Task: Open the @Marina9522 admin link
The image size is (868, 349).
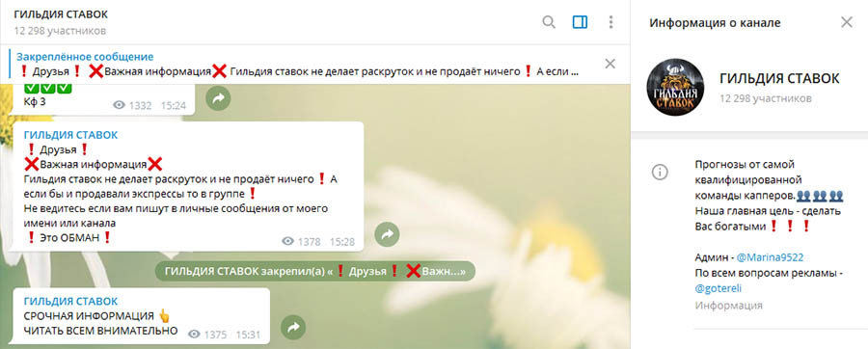Action: click(770, 257)
